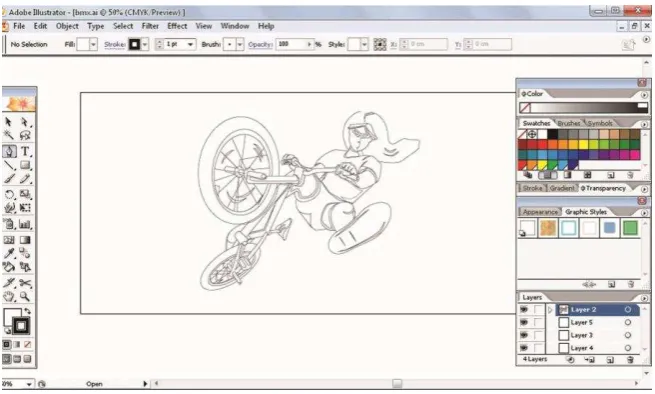Open the Fill color dropdown
655x394 pixels.
(94, 44)
